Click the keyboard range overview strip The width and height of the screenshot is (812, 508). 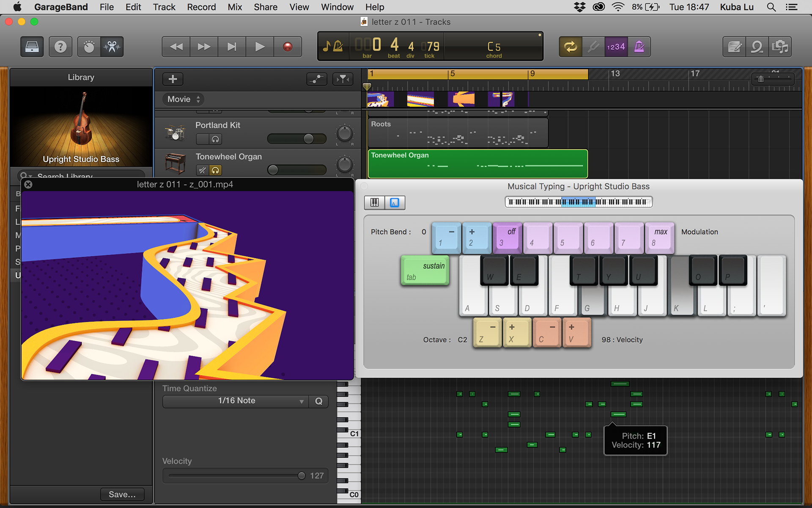coord(579,202)
